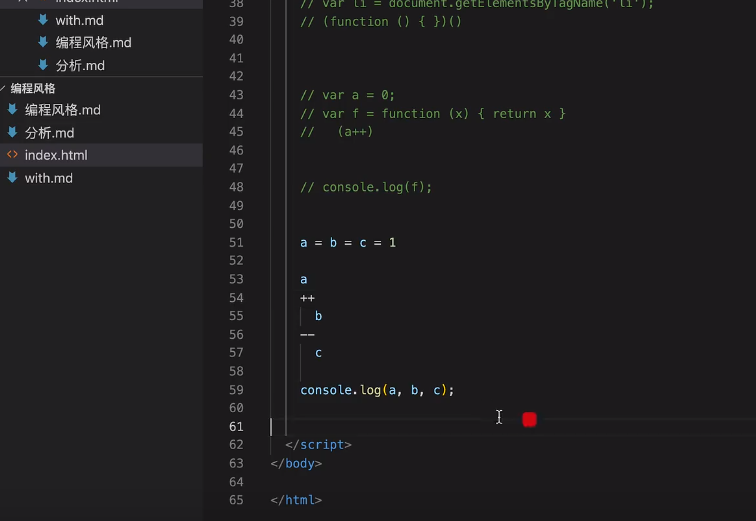756x521 pixels.
Task: Click the markdown icon of 编程风格.md in open editors
Action: click(43, 42)
